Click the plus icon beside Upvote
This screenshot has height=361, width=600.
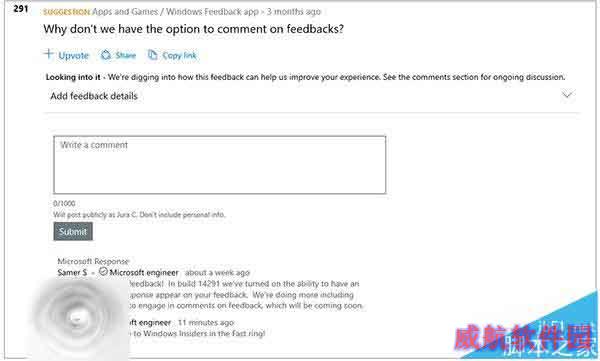click(x=48, y=54)
